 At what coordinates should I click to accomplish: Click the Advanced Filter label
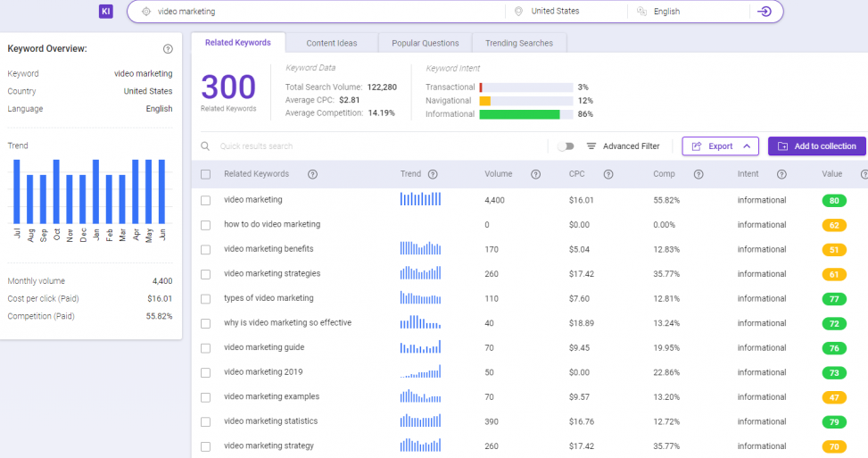click(x=631, y=146)
